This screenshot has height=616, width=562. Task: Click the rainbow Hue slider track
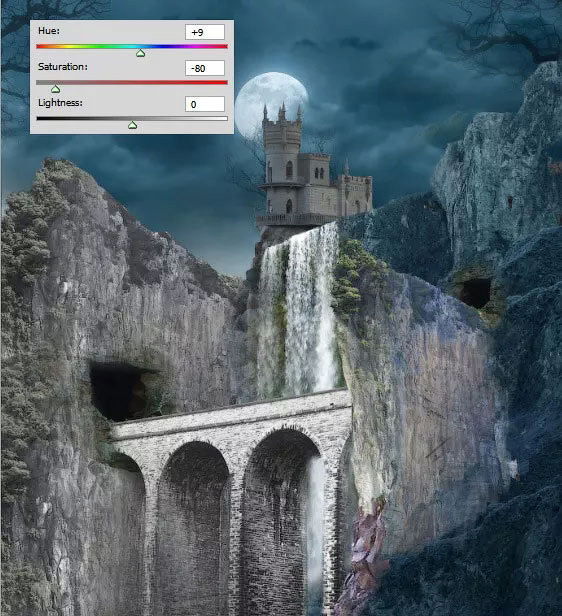click(132, 46)
